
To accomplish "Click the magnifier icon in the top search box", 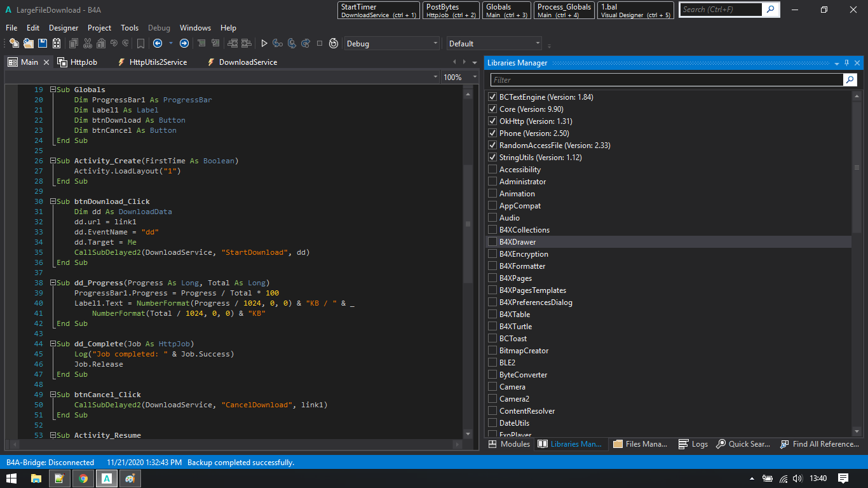I will click(771, 10).
